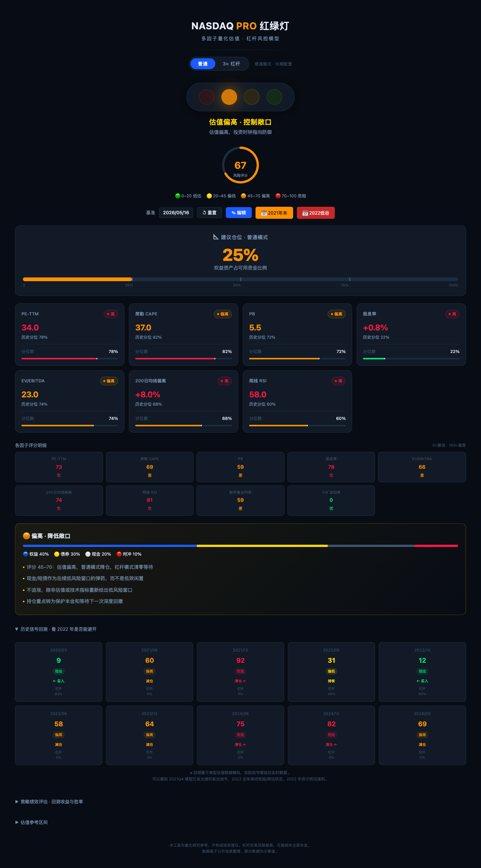Collapse the 历史信号回测 section

[x=56, y=629]
